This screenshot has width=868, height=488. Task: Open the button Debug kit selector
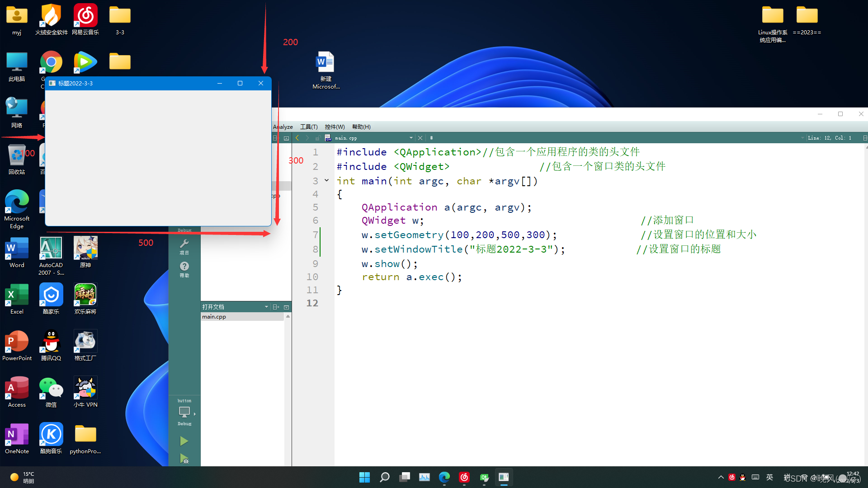184,413
